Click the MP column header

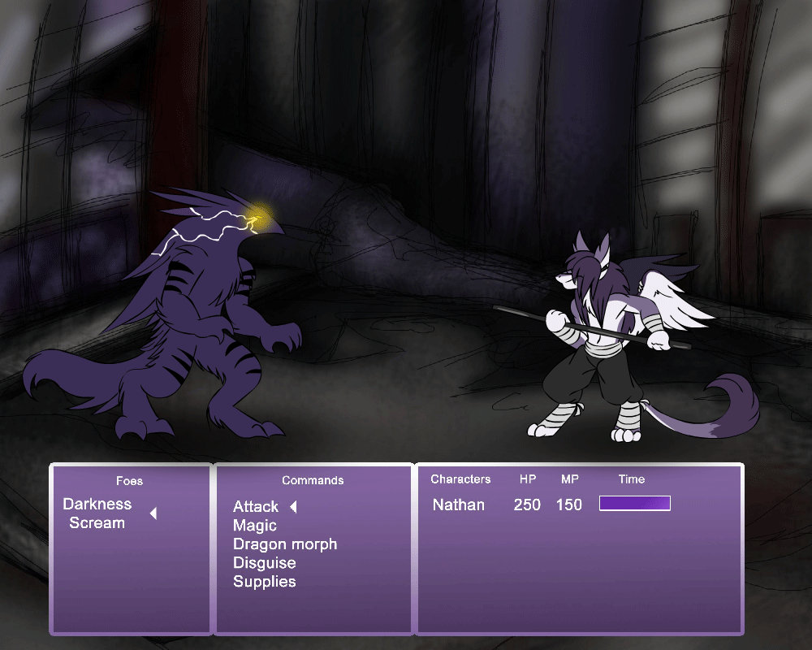pyautogui.click(x=570, y=479)
